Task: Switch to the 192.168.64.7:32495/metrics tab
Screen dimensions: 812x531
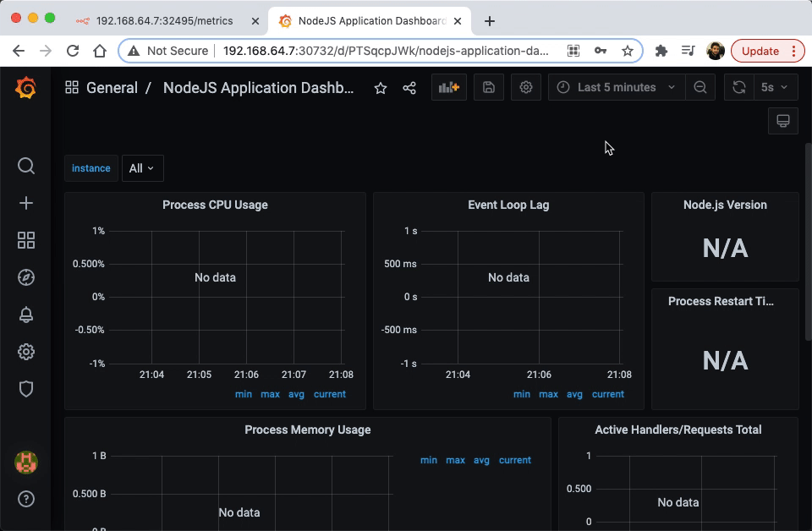Action: point(163,20)
